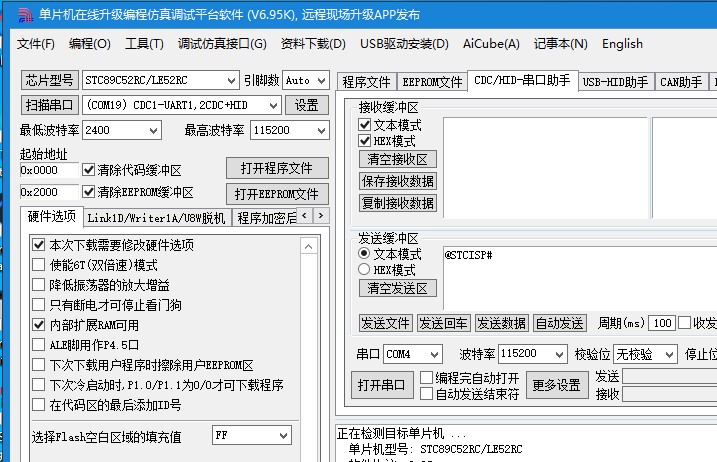Click 打开程序文件 button
This screenshot has width=717, height=462.
click(277, 168)
